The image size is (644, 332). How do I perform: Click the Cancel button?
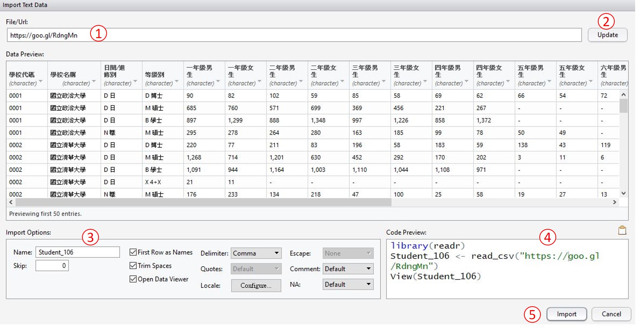coord(611,314)
